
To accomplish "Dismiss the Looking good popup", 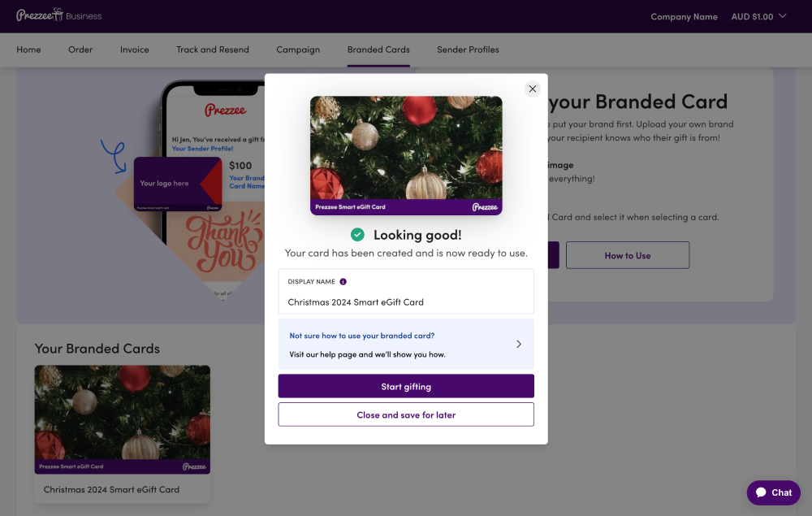I will 533,89.
